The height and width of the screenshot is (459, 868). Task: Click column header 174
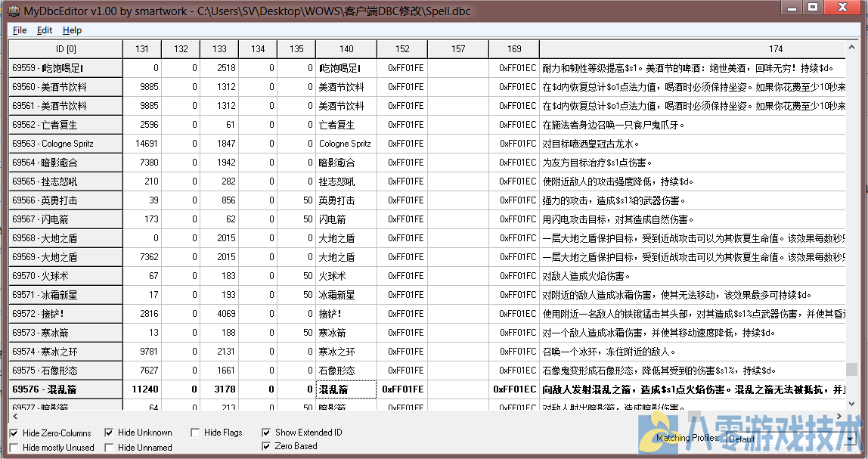693,48
